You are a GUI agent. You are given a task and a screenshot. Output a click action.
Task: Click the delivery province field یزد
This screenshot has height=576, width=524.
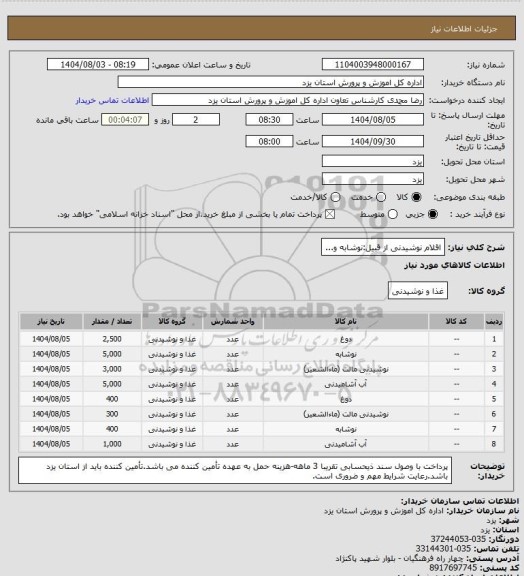(373, 161)
